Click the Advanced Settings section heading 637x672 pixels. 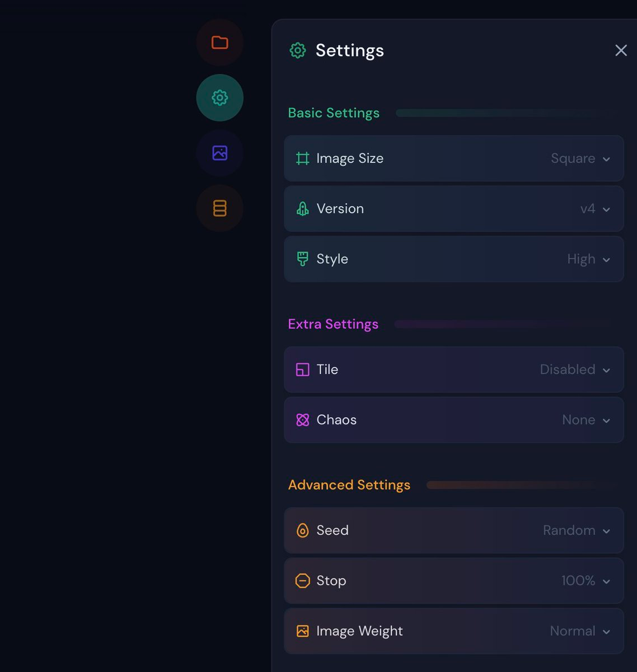point(349,485)
